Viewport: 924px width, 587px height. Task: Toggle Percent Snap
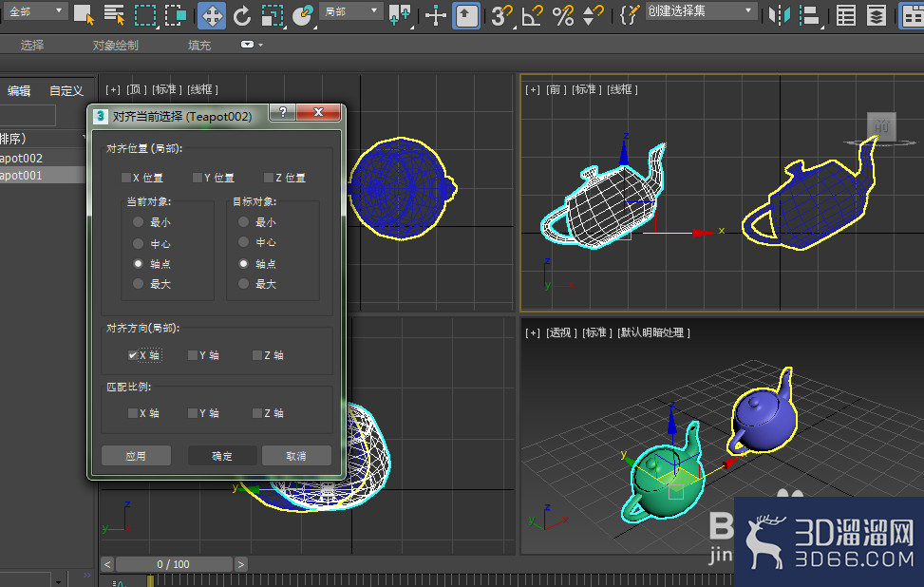coord(563,15)
